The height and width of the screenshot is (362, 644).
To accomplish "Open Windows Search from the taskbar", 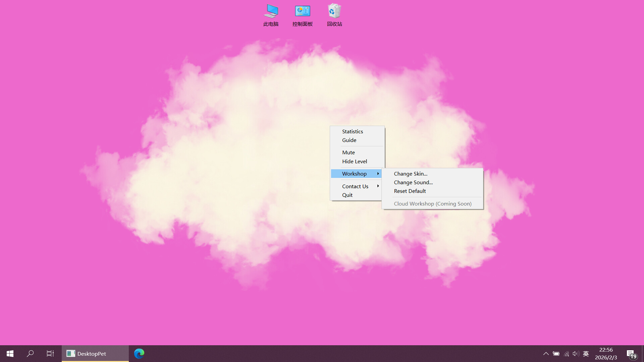I will 30,353.
